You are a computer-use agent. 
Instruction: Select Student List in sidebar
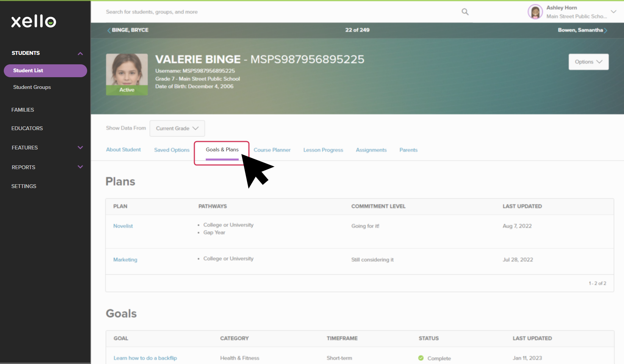(x=45, y=71)
